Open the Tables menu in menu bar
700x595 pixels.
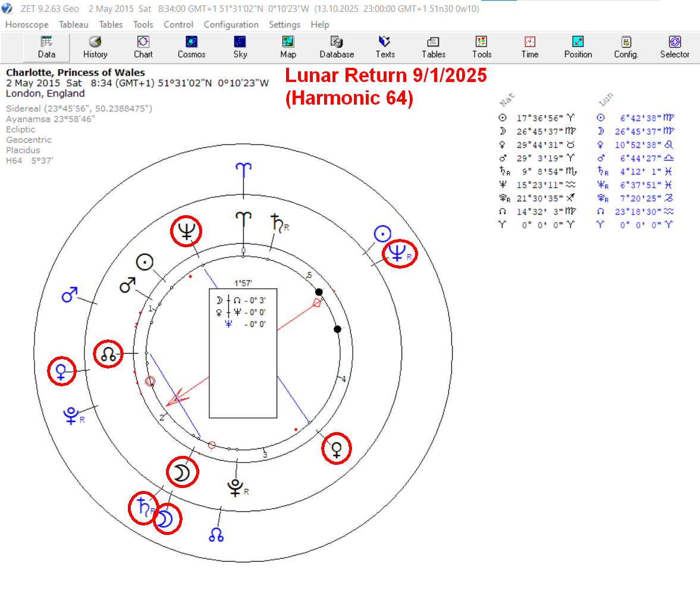pos(111,24)
